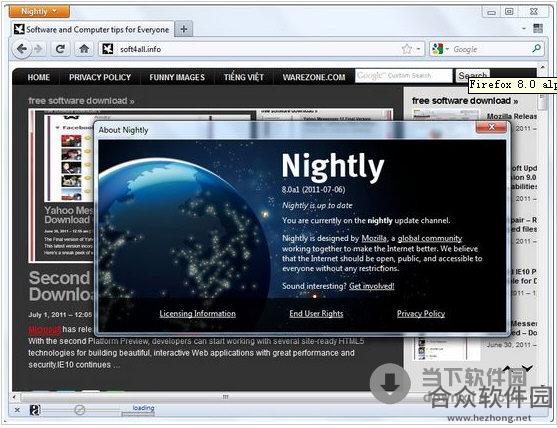The height and width of the screenshot is (428, 557).
Task: Click the sidebar post thumbnail at bottom
Action: tap(447, 348)
